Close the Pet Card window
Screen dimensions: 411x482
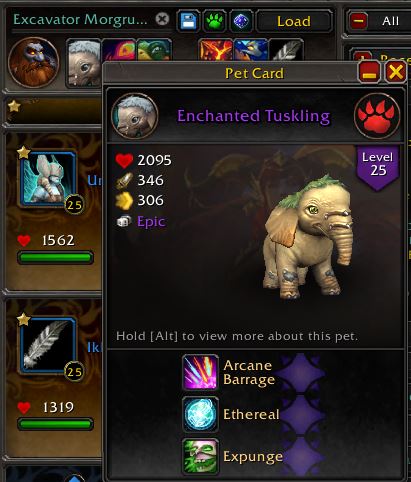(396, 72)
